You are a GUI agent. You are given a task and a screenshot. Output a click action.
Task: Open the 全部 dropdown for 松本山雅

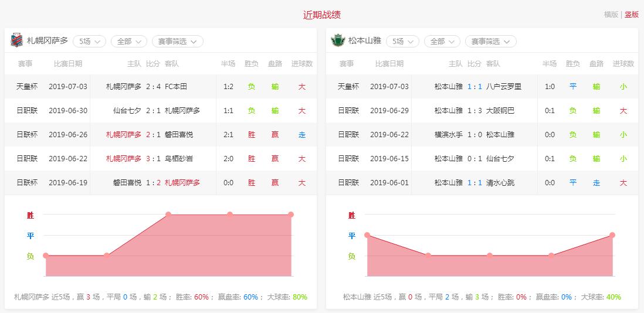point(442,42)
